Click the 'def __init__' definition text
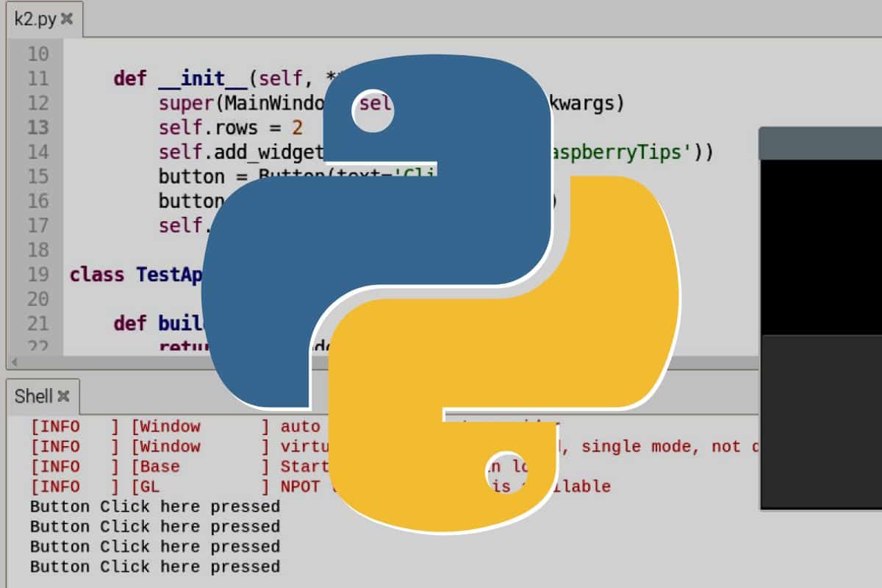 (181, 79)
